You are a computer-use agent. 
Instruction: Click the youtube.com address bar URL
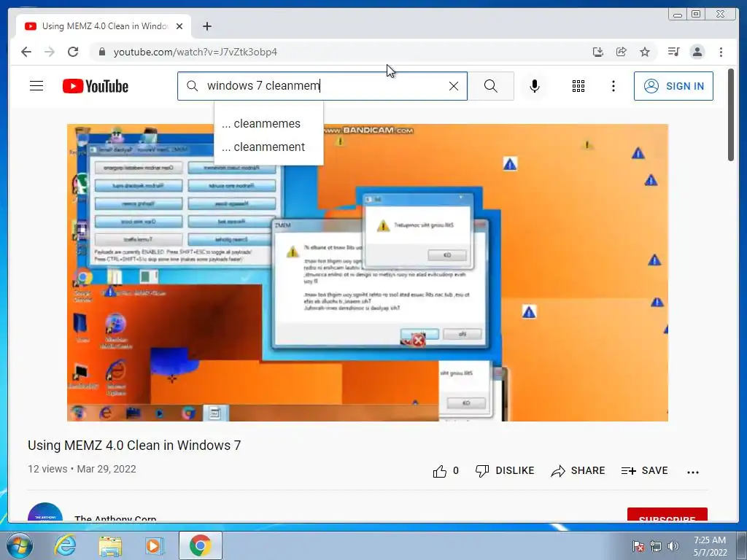pos(195,52)
